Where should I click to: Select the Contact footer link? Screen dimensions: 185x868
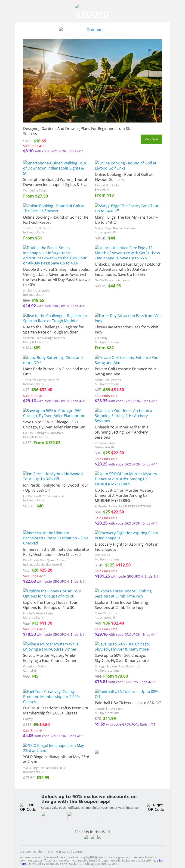tap(78, 852)
